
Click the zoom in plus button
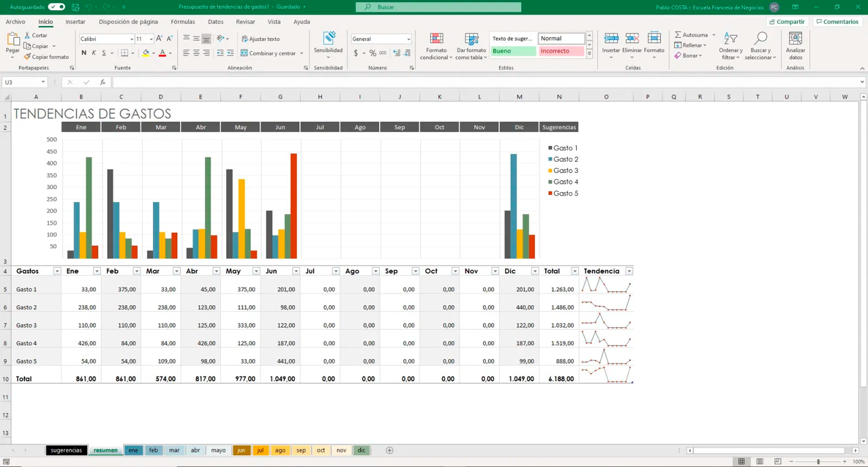click(844, 462)
